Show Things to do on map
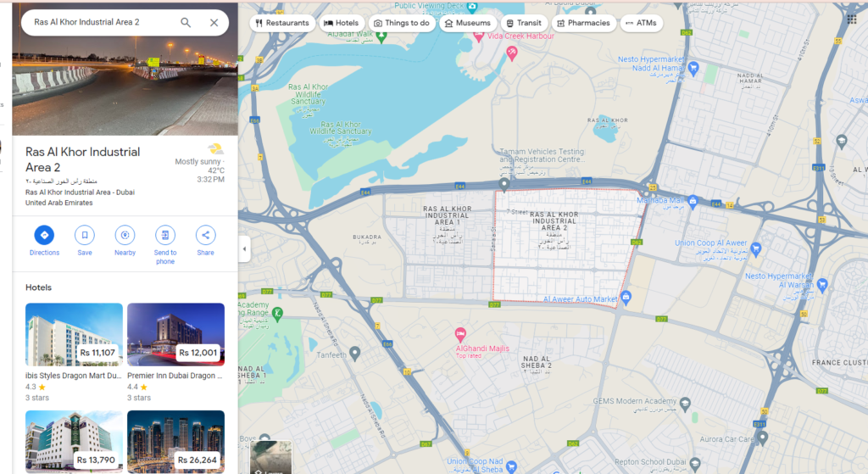This screenshot has height=474, width=868. click(x=401, y=24)
